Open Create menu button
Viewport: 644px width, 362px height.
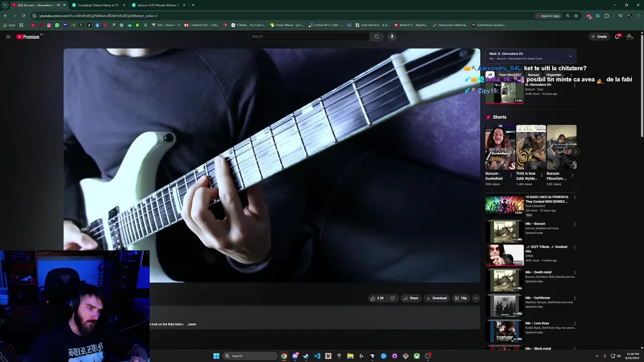tap(599, 37)
